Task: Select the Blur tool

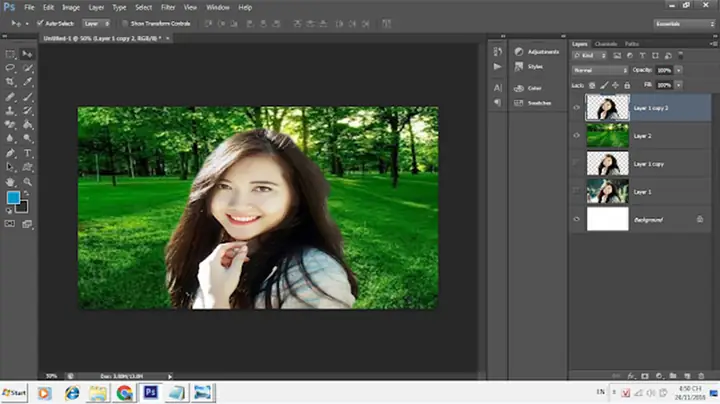Action: [x=10, y=138]
